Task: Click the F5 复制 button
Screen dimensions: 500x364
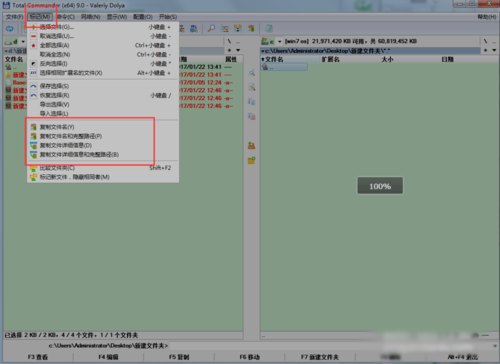Action: tap(179, 357)
